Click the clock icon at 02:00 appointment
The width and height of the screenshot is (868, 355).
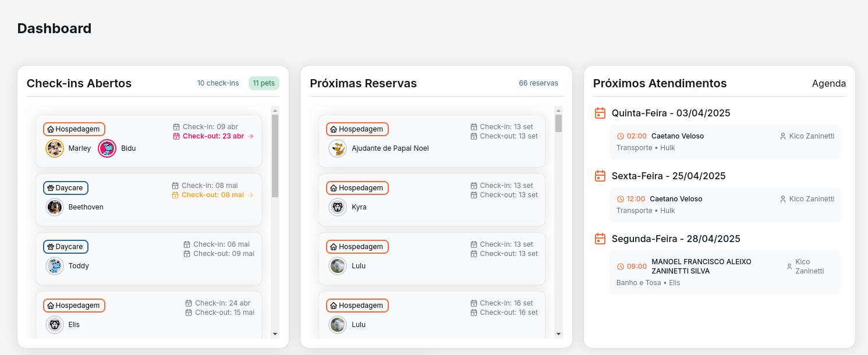click(x=621, y=136)
